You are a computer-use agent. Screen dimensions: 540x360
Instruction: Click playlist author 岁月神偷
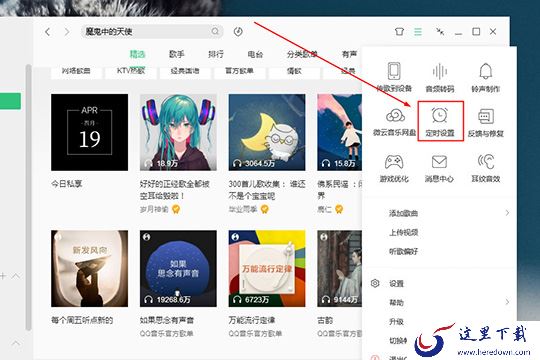click(x=154, y=209)
